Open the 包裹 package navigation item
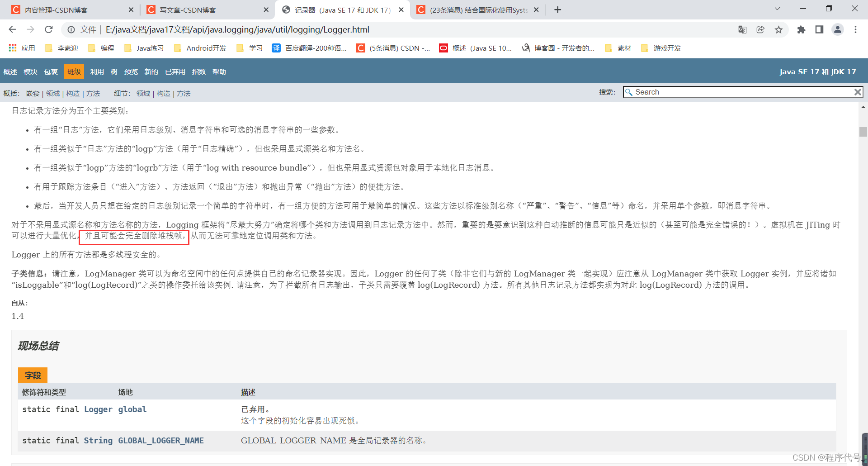Screen dimensions: 868x466 pos(51,71)
